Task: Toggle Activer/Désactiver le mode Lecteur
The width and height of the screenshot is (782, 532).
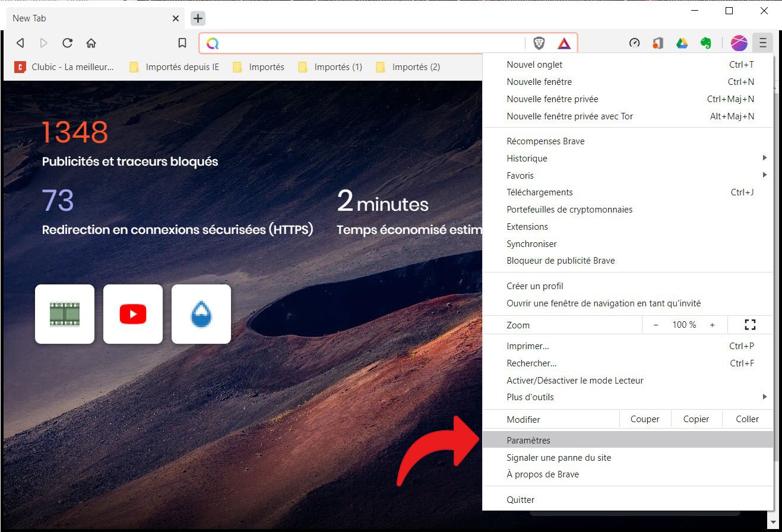Action: pyautogui.click(x=628, y=381)
